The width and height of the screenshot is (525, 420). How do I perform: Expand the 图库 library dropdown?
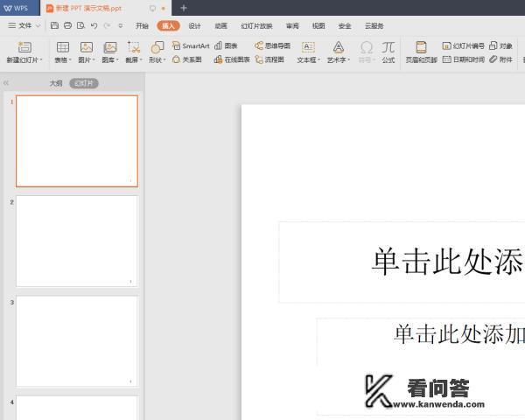point(117,60)
